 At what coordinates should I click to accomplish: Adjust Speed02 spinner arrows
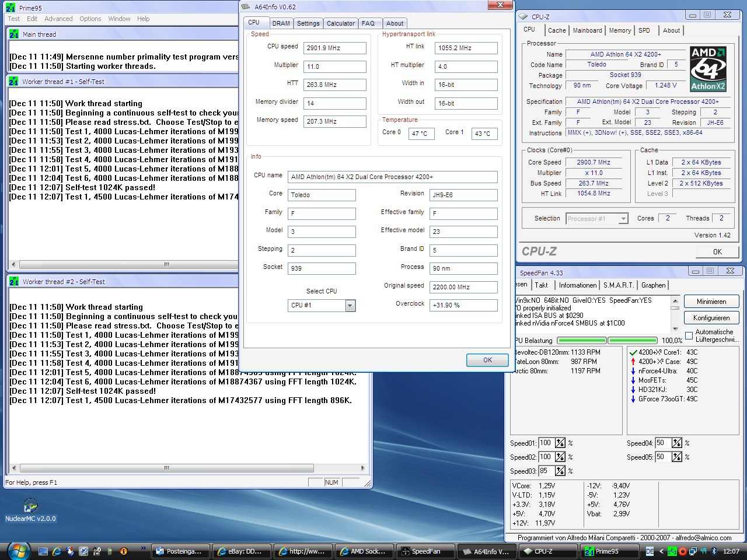point(560,457)
